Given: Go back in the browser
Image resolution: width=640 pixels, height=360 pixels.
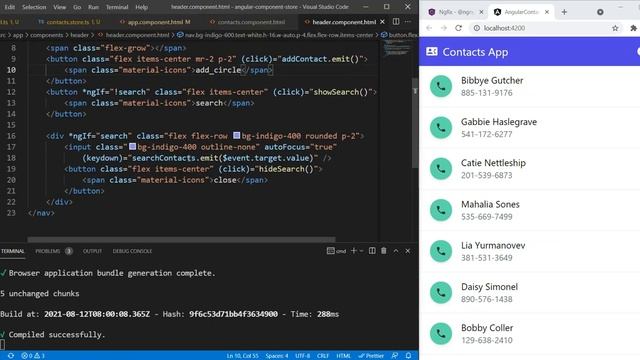Looking at the screenshot, I should [429, 28].
